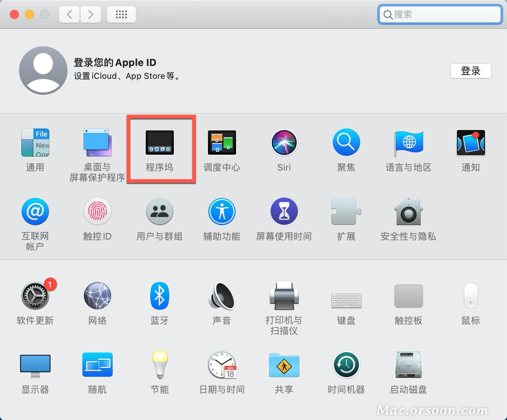Click the Apple ID user avatar
The height and width of the screenshot is (420, 507).
tap(43, 71)
